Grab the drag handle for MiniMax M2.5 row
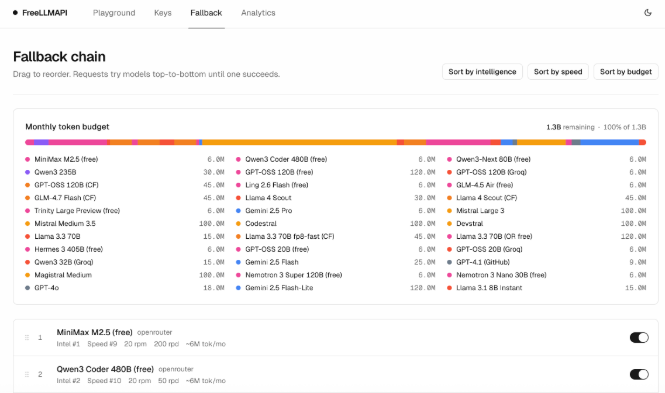 27,337
